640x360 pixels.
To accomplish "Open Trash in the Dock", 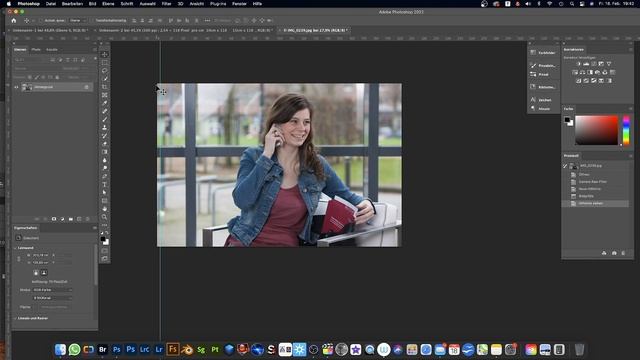I will tap(579, 349).
